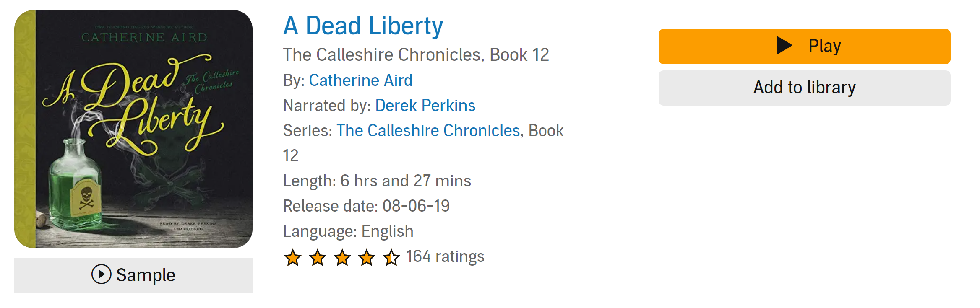The width and height of the screenshot is (980, 308).
Task: Click the third rating star
Action: (x=342, y=257)
